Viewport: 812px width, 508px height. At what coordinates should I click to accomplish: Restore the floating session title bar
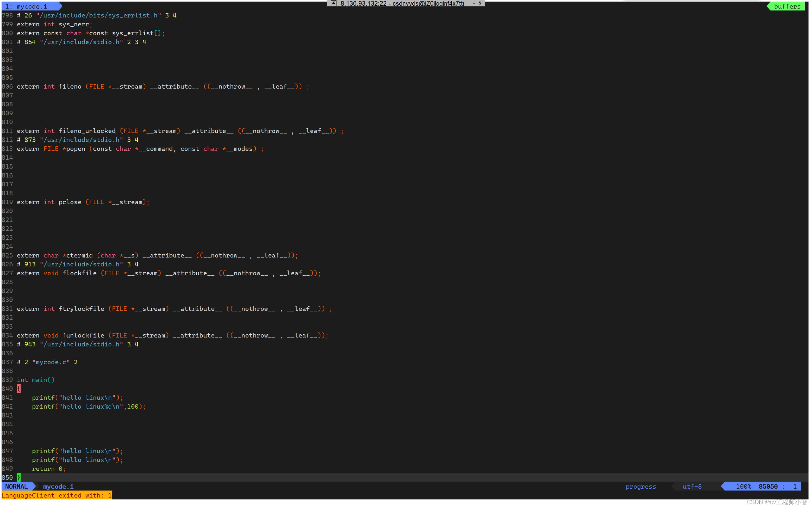(480, 3)
